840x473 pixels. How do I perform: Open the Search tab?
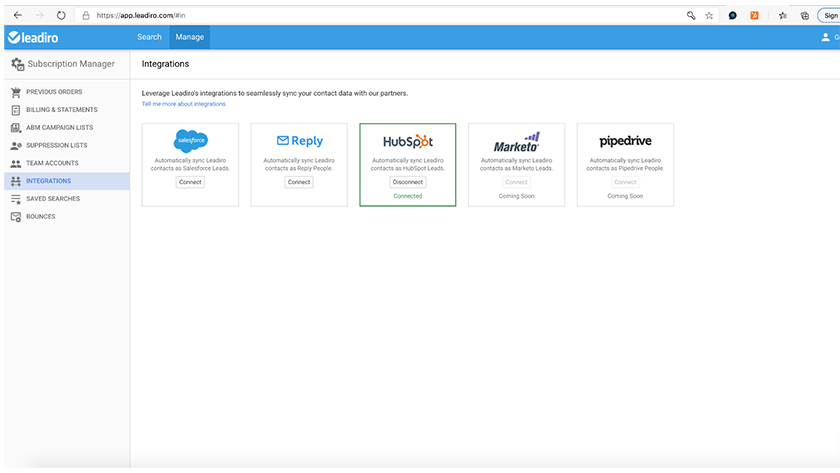click(149, 37)
